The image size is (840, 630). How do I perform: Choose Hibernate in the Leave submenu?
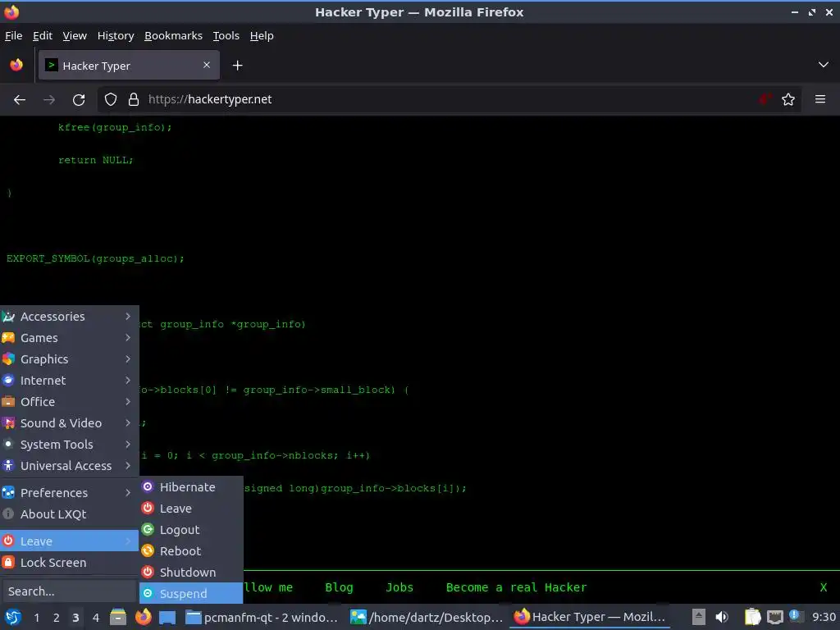pyautogui.click(x=191, y=487)
